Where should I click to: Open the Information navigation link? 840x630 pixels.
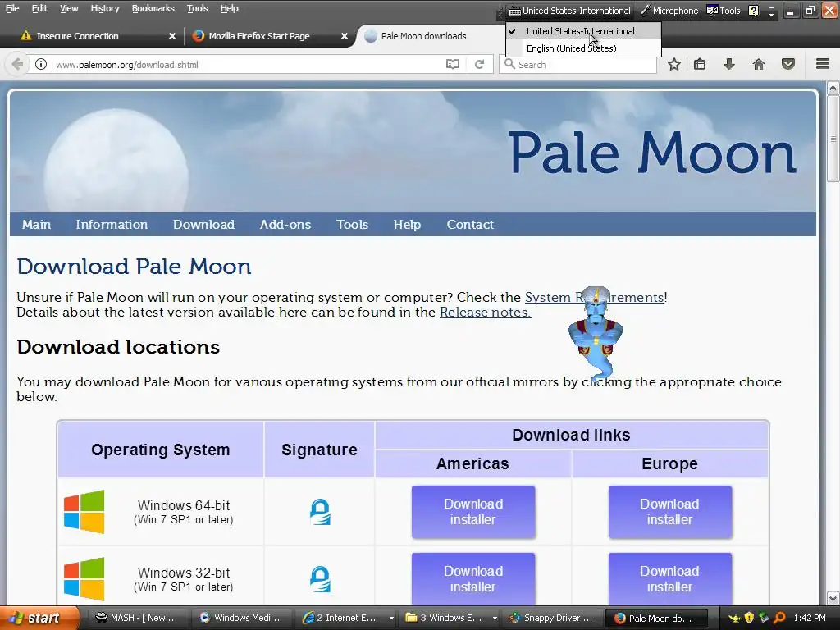(x=112, y=225)
